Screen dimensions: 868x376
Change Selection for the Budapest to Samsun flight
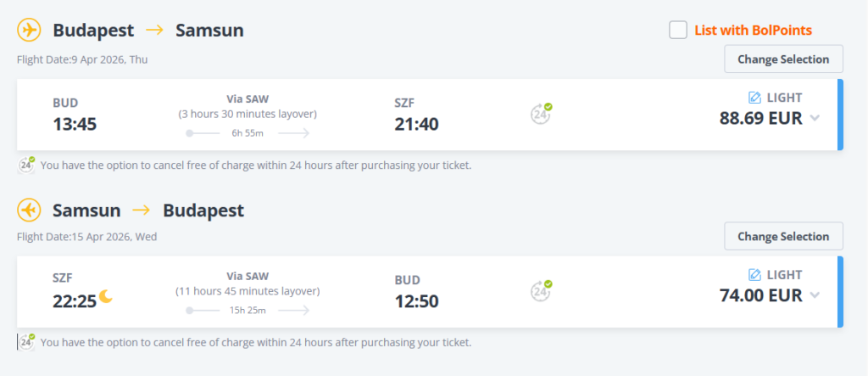pos(783,59)
